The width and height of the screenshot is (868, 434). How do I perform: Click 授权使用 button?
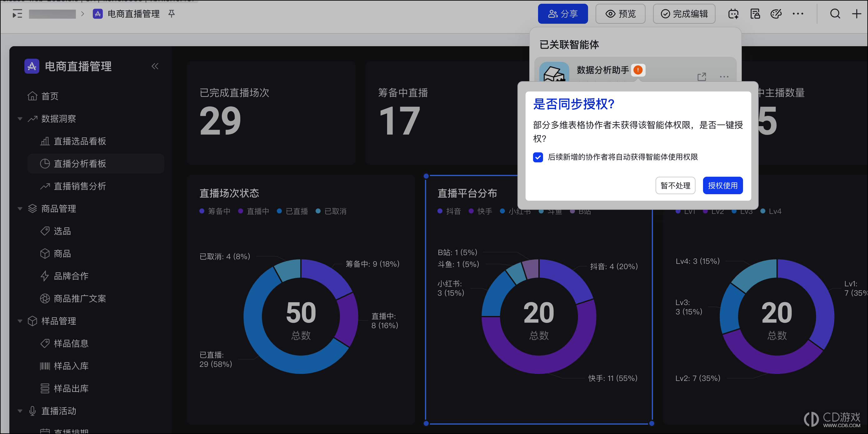(722, 185)
